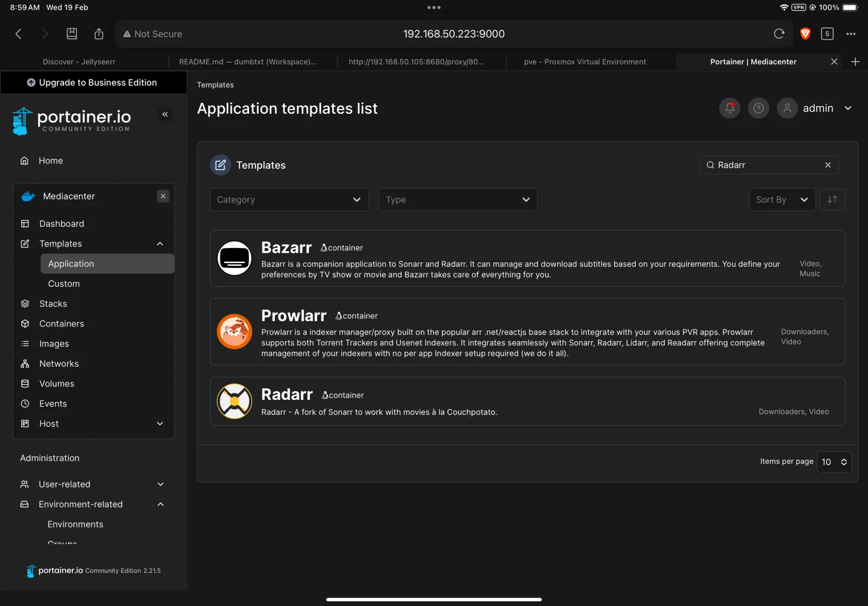Expand the Host sidebar section
868x606 pixels.
[160, 424]
